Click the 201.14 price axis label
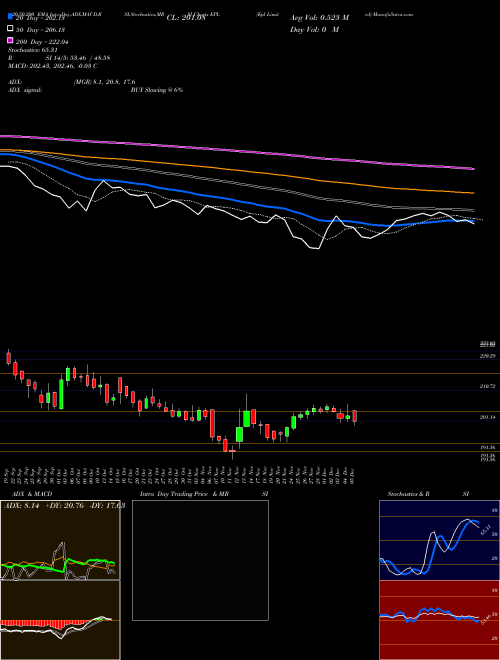The image size is (500, 660). (488, 417)
